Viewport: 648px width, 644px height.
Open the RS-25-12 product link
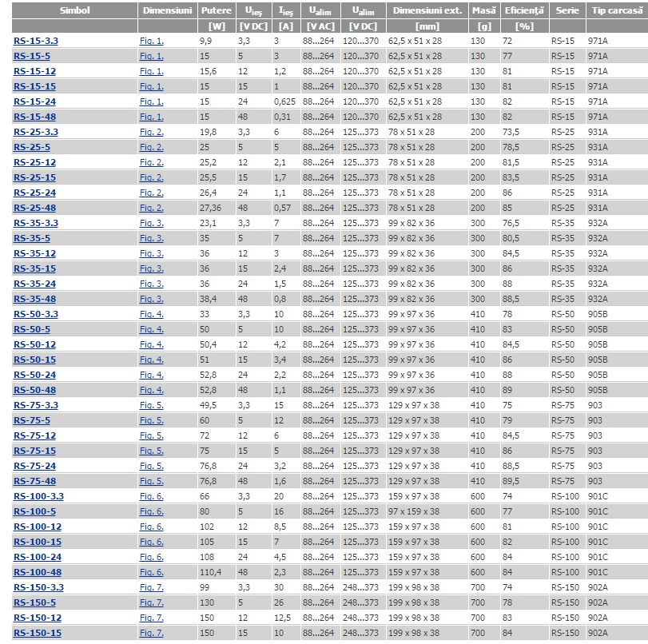(x=34, y=162)
